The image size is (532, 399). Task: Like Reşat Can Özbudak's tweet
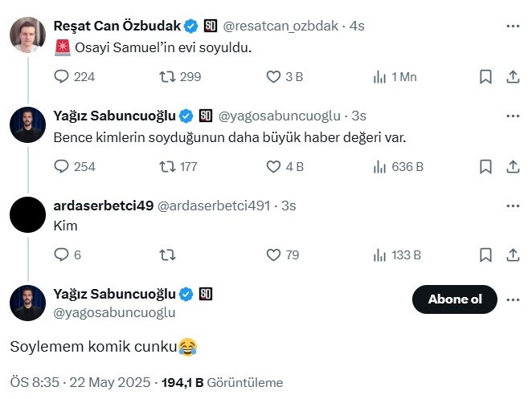click(273, 77)
